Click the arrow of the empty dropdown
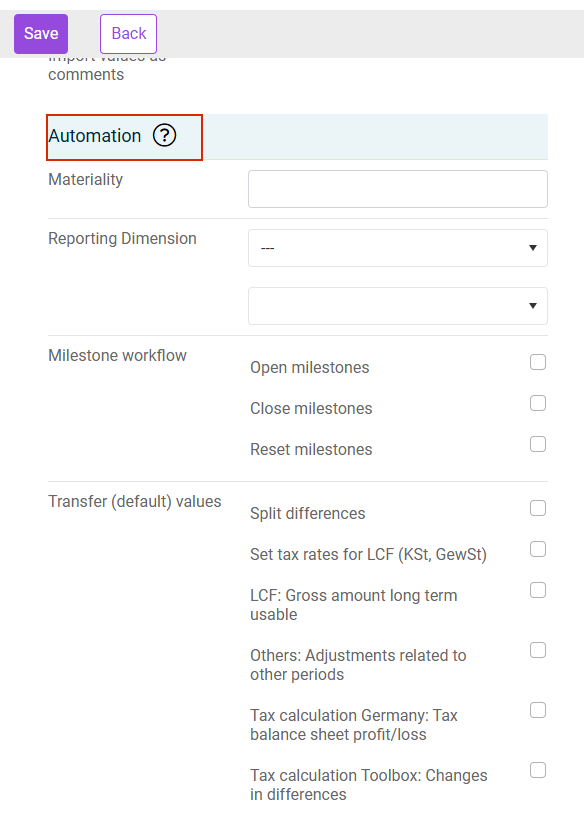The image size is (584, 824). point(532,306)
